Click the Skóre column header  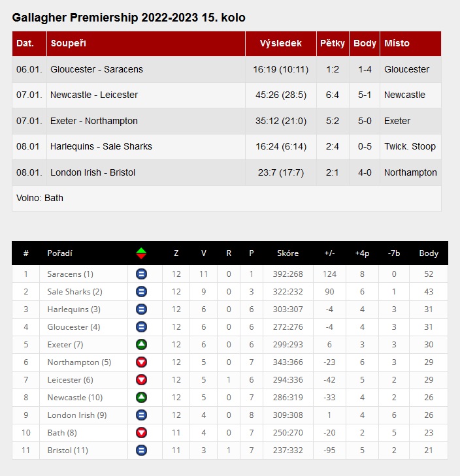287,253
